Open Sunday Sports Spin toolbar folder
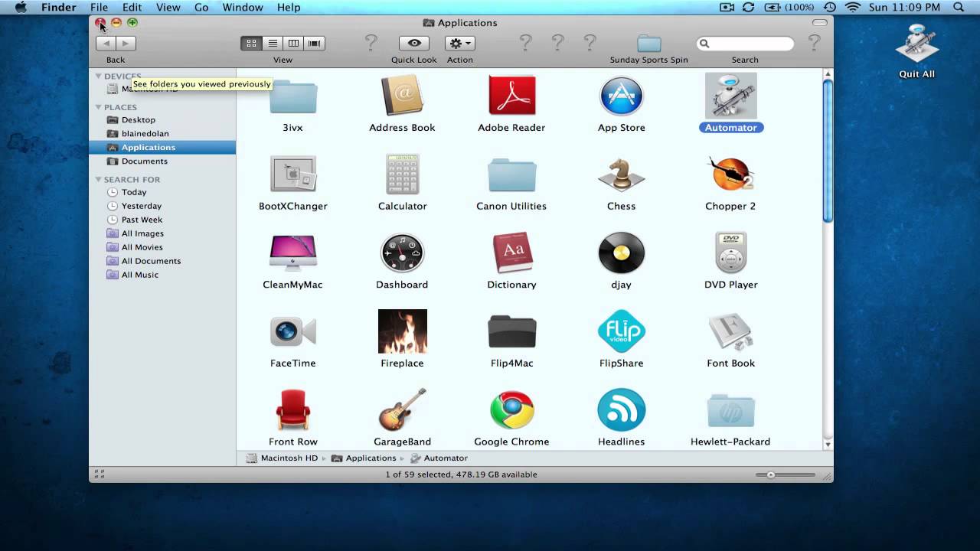 (x=648, y=44)
